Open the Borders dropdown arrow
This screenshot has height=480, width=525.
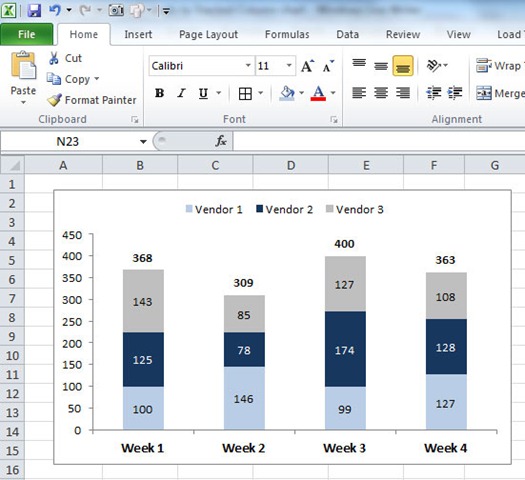[x=260, y=93]
